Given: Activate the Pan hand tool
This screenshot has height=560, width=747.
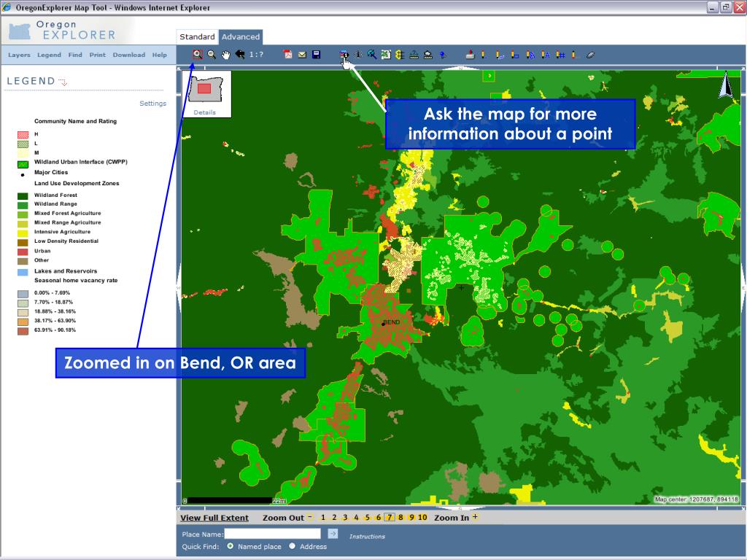Looking at the screenshot, I should 225,55.
